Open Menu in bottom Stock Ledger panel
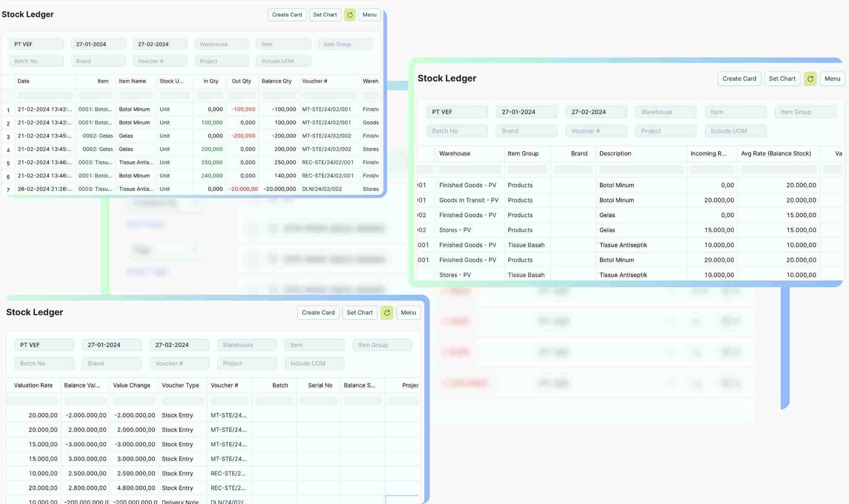 pos(408,313)
